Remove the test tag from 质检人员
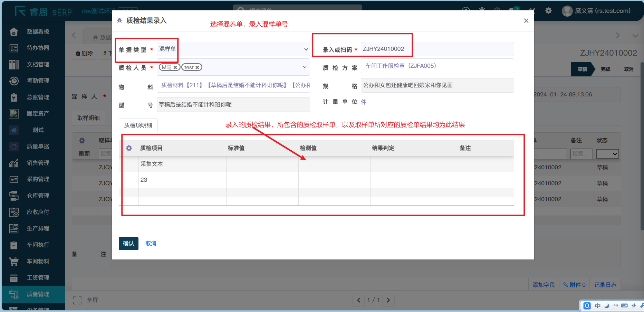Image resolution: width=644 pixels, height=312 pixels. [x=197, y=67]
